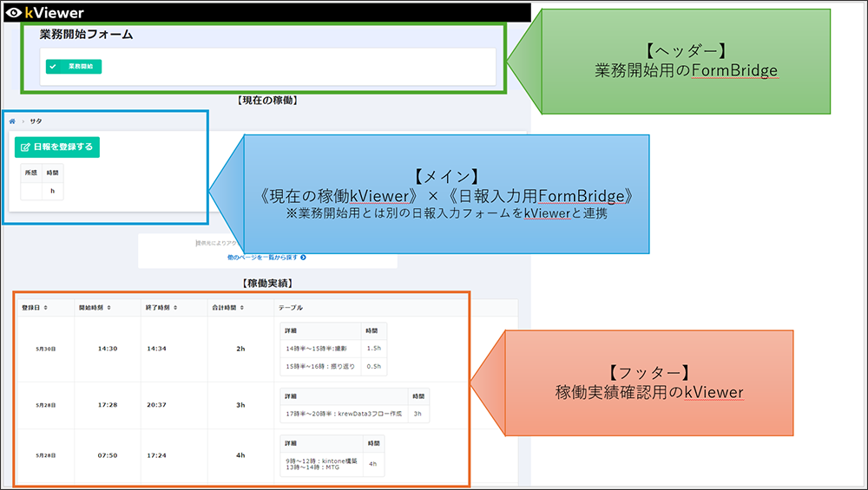Click the kViewer title text in header
Image resolution: width=868 pixels, height=490 pixels.
[54, 12]
